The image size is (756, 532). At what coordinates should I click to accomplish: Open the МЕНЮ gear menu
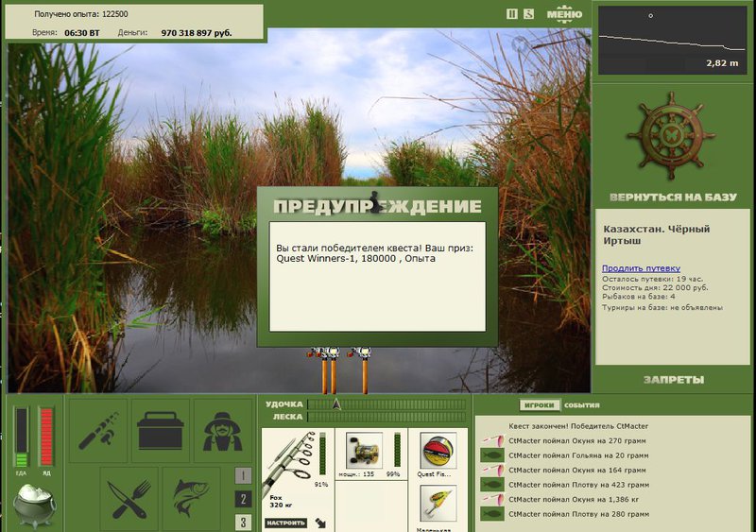(x=564, y=14)
